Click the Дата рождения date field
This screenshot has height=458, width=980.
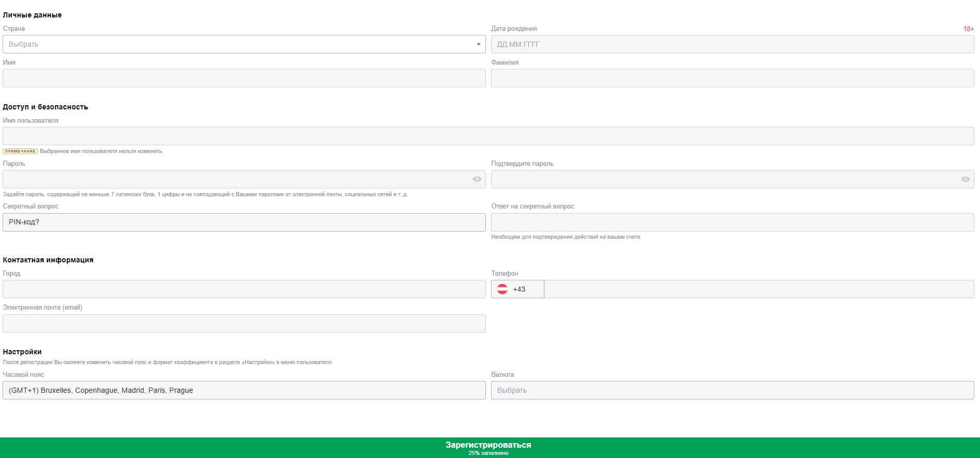tap(732, 44)
